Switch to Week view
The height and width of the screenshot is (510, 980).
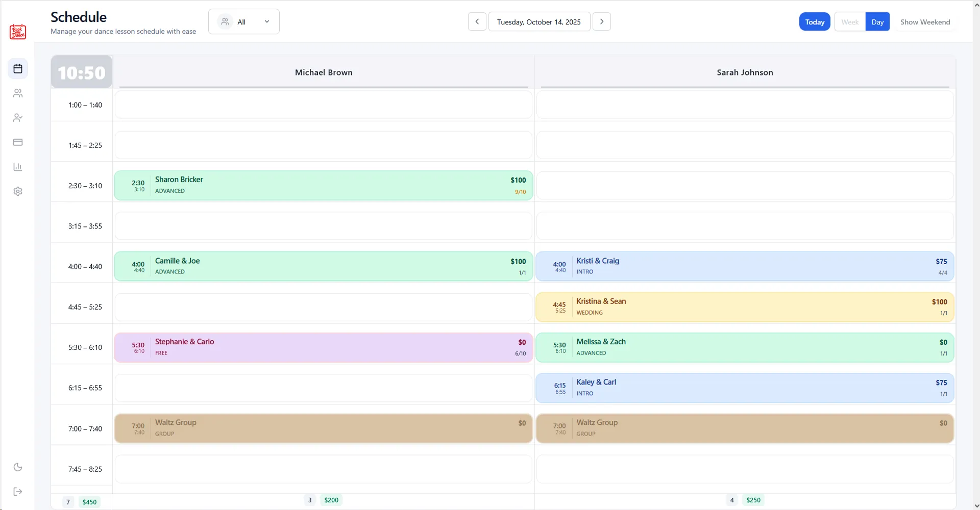pyautogui.click(x=850, y=22)
